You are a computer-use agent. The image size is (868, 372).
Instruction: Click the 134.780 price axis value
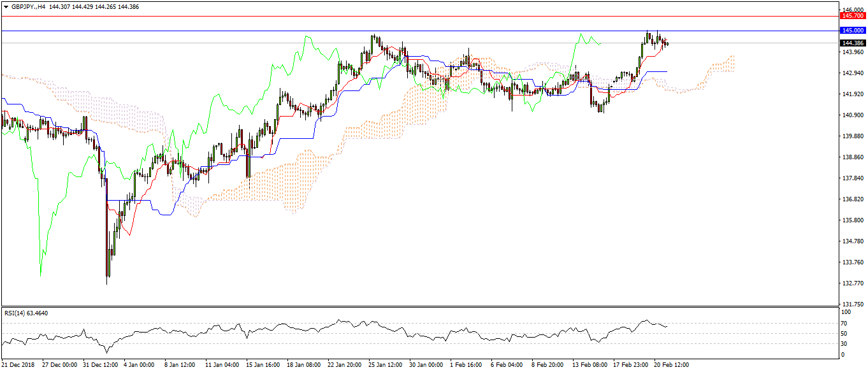tap(852, 241)
